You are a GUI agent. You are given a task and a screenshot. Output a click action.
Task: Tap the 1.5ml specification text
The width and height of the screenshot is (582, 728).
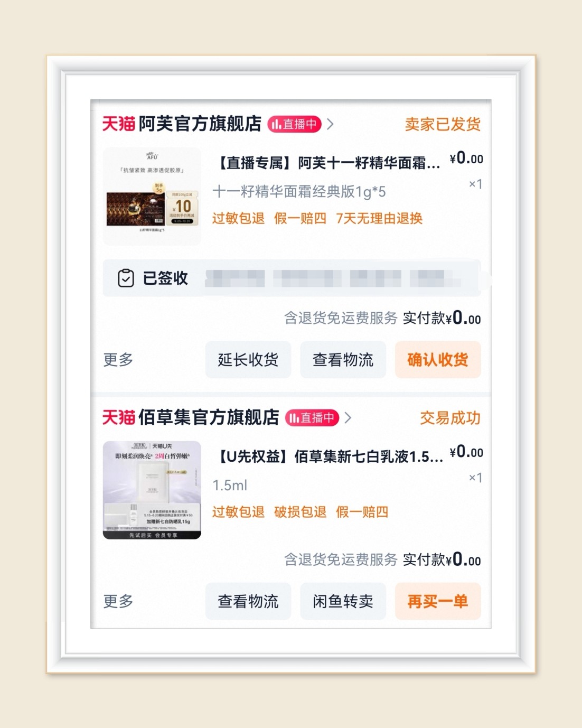click(x=230, y=485)
